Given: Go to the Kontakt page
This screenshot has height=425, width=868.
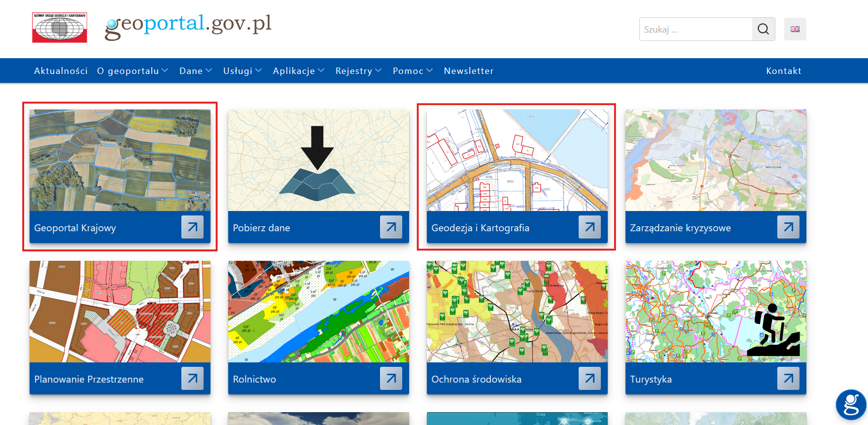Looking at the screenshot, I should pyautogui.click(x=783, y=71).
